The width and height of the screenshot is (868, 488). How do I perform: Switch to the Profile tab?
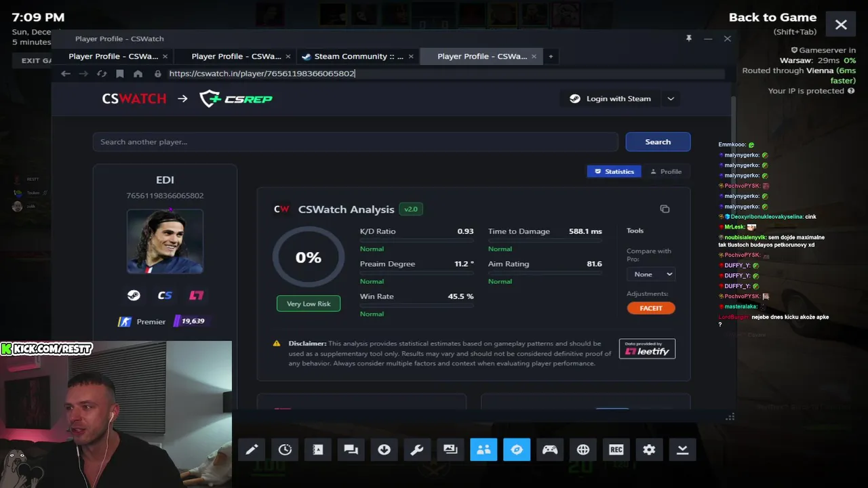pyautogui.click(x=666, y=171)
